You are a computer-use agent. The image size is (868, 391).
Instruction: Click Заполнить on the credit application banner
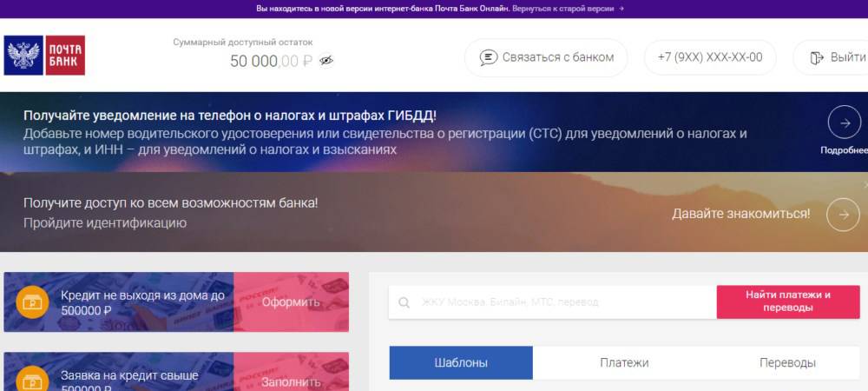pyautogui.click(x=291, y=381)
